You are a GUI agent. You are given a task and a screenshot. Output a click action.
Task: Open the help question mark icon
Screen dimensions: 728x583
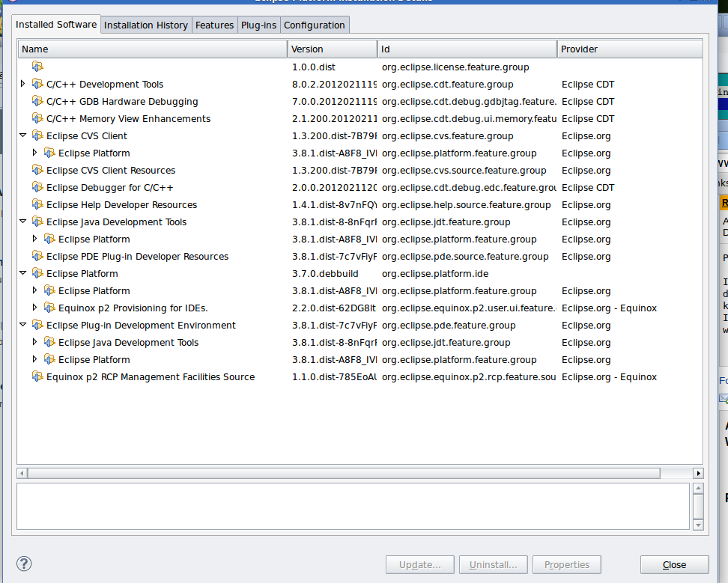[24, 564]
